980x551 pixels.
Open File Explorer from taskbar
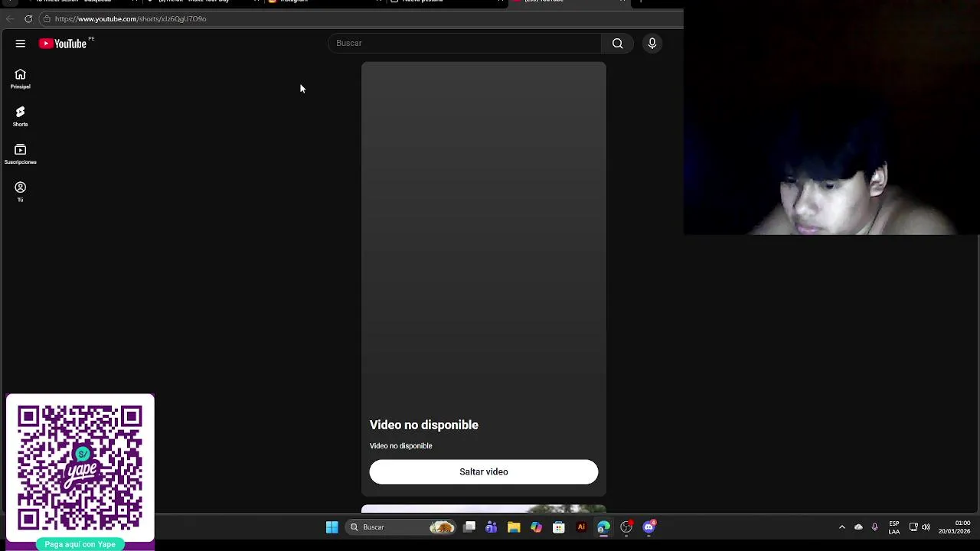tap(514, 527)
